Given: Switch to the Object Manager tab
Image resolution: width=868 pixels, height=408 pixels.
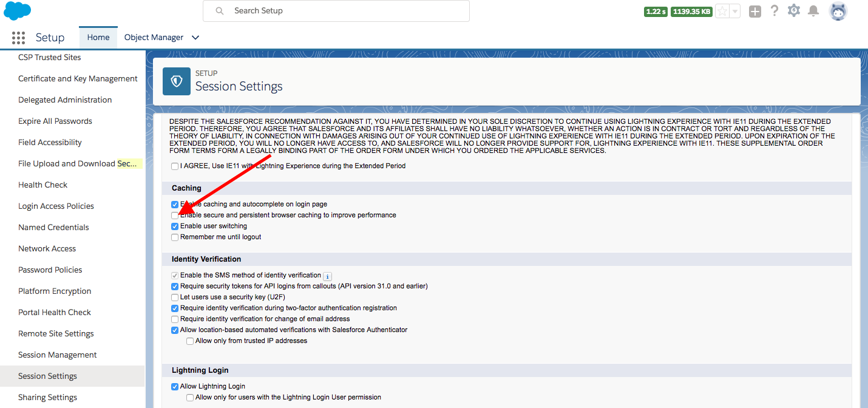Looking at the screenshot, I should click(154, 38).
